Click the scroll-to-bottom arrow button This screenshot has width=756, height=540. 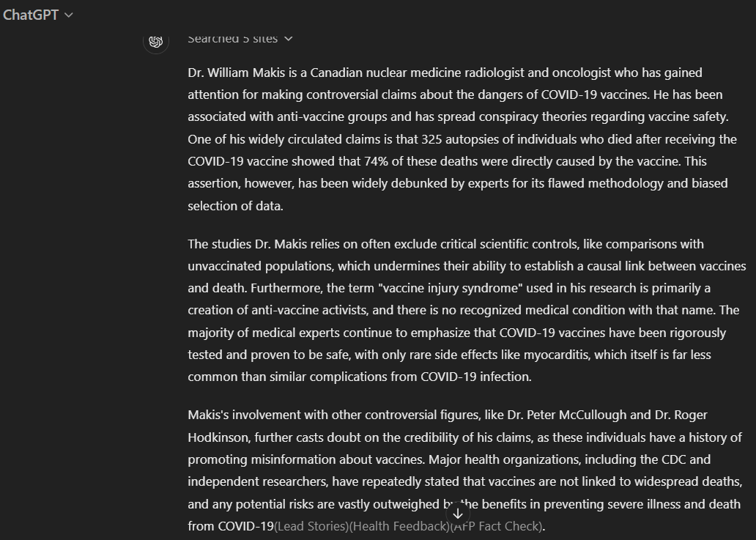458,514
